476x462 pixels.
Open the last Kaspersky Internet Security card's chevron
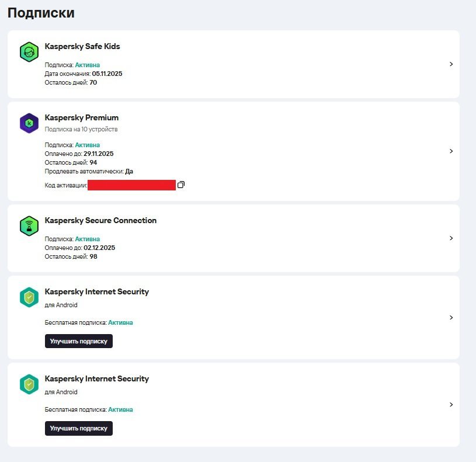coord(451,405)
